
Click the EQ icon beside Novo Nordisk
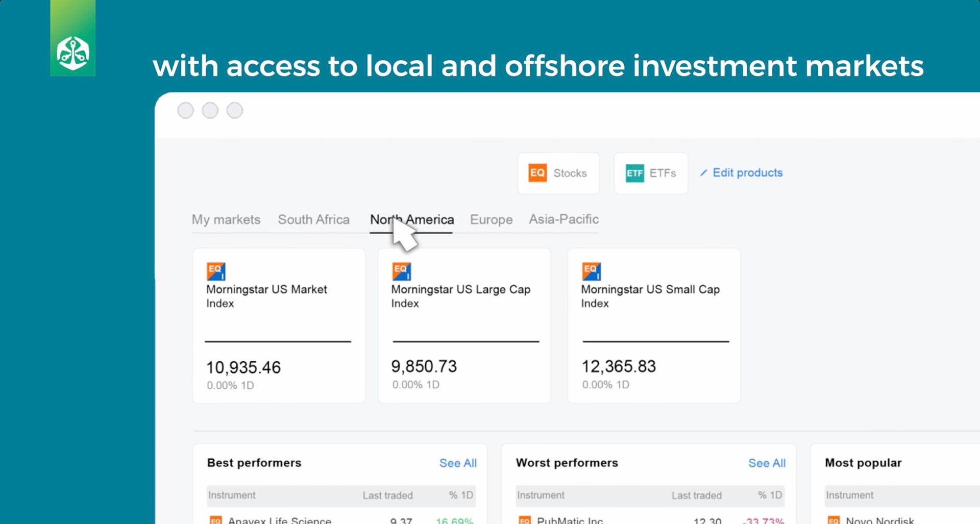834,520
